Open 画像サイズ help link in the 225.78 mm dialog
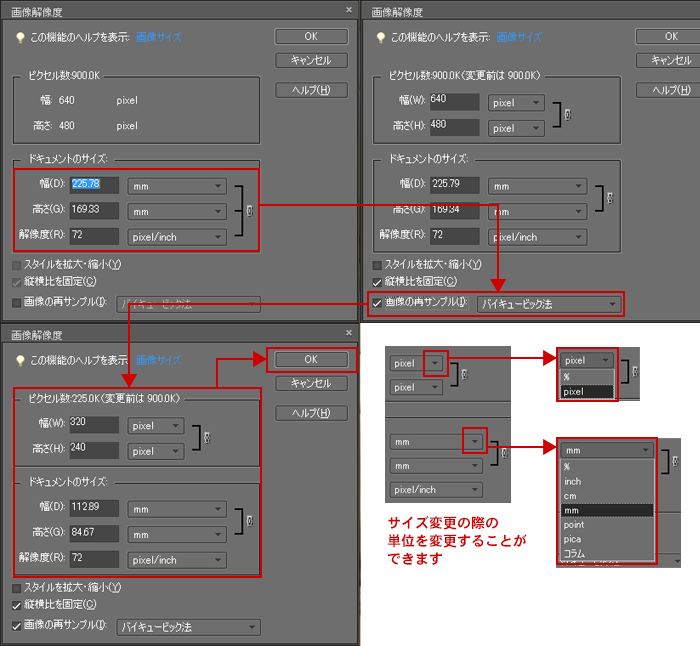Screen dimensions: 700x646 click(x=158, y=37)
